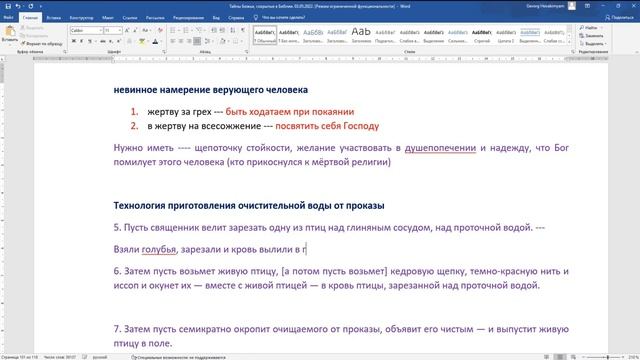This screenshot has height=360, width=640.
Task: Toggle strikethrough formatting
Action: click(102, 41)
